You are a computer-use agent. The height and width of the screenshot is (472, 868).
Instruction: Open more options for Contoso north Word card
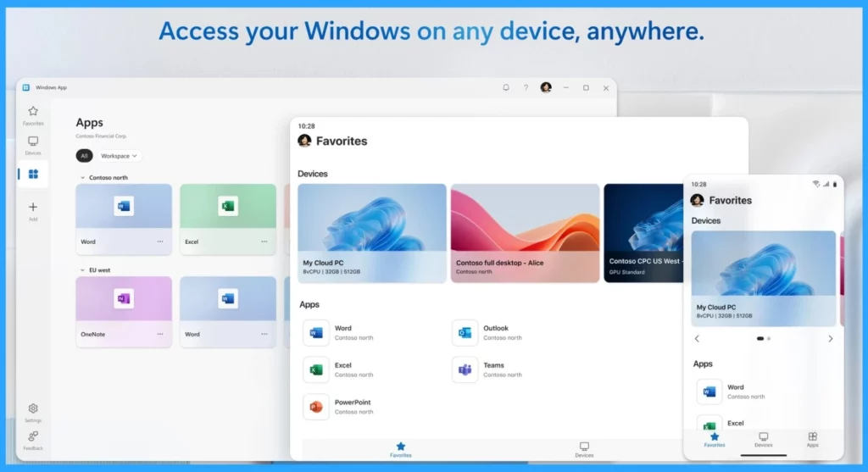pyautogui.click(x=160, y=242)
